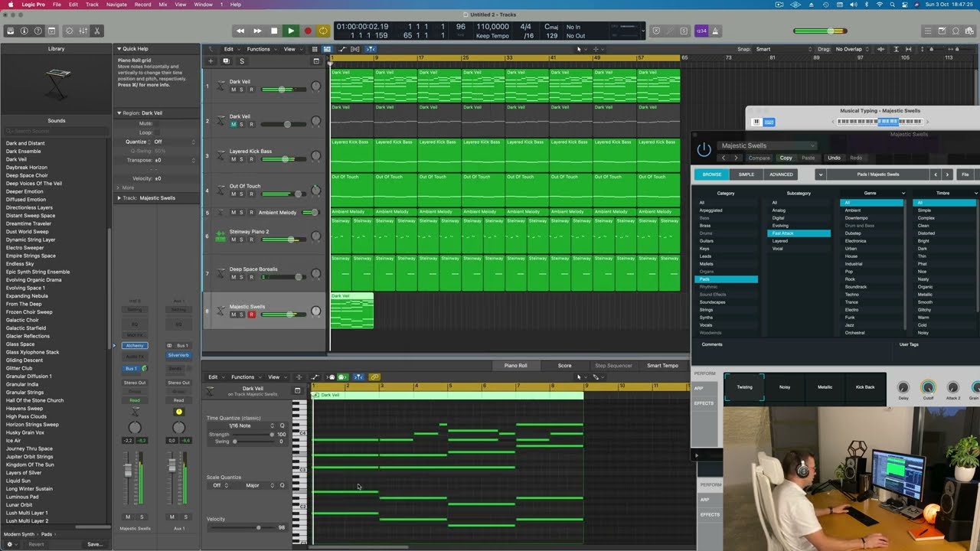
Task: Mute the Layered Kick Bass track
Action: click(x=234, y=159)
